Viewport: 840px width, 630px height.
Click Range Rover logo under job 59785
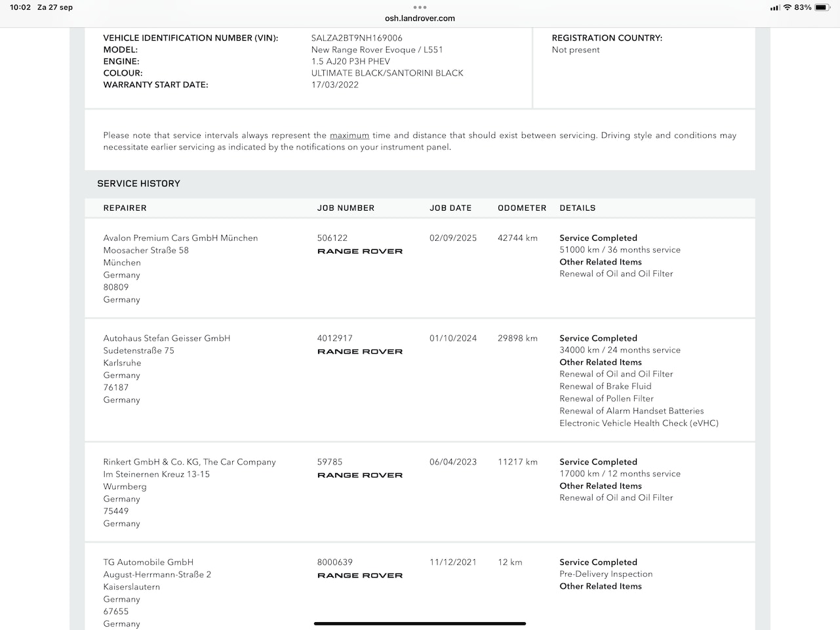360,475
